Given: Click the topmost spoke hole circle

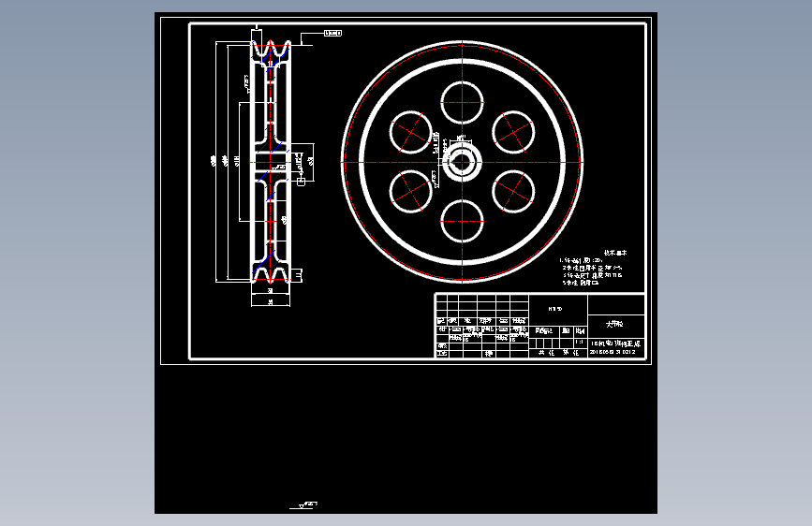Looking at the screenshot, I should (462, 103).
